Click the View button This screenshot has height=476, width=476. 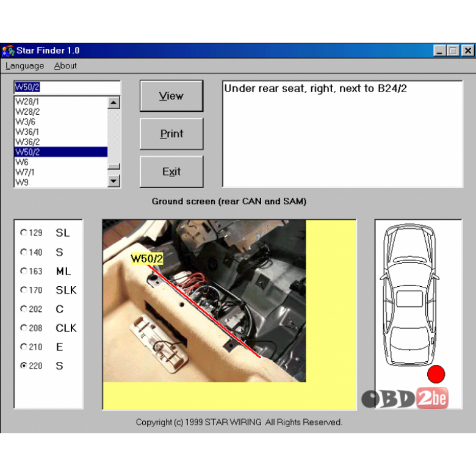(171, 96)
